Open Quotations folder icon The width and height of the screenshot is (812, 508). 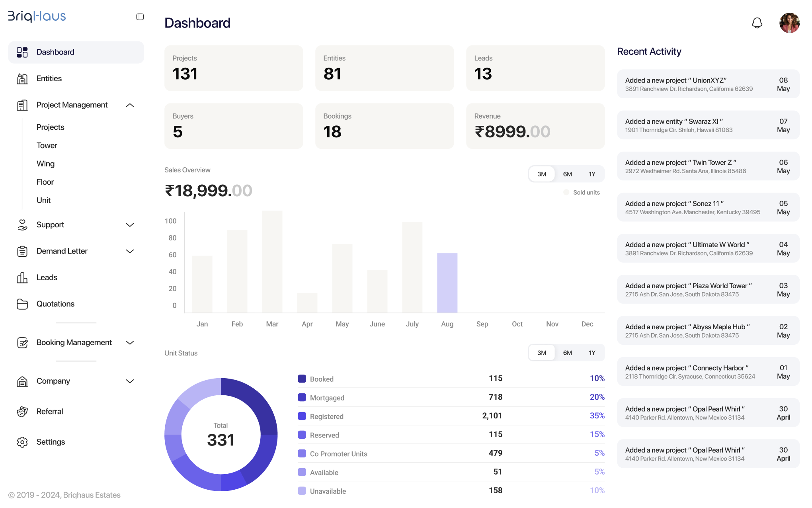[22, 304]
